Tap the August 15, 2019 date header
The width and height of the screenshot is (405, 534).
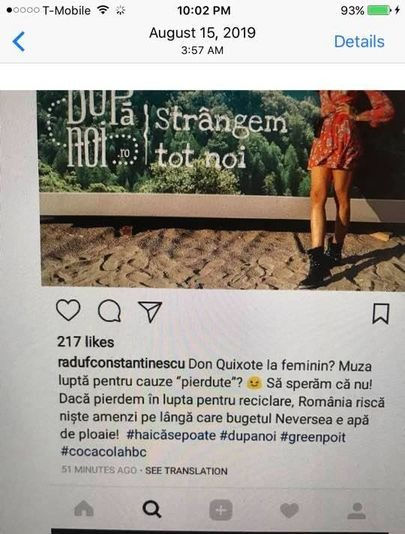[x=202, y=33]
